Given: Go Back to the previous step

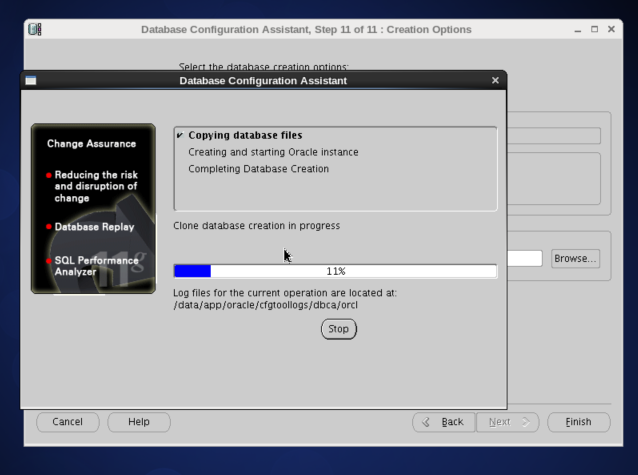Looking at the screenshot, I should click(443, 422).
